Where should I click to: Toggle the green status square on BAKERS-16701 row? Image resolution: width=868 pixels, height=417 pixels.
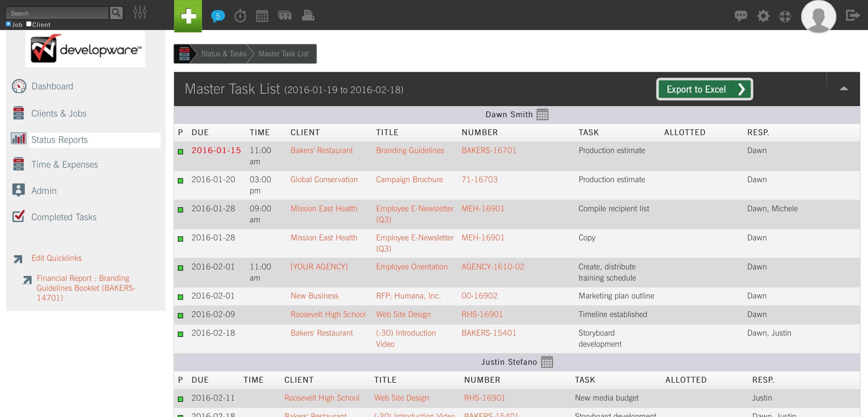pos(181,152)
